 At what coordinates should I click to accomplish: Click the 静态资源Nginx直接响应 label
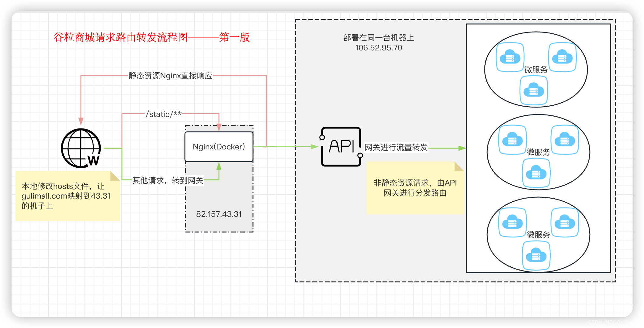click(170, 75)
